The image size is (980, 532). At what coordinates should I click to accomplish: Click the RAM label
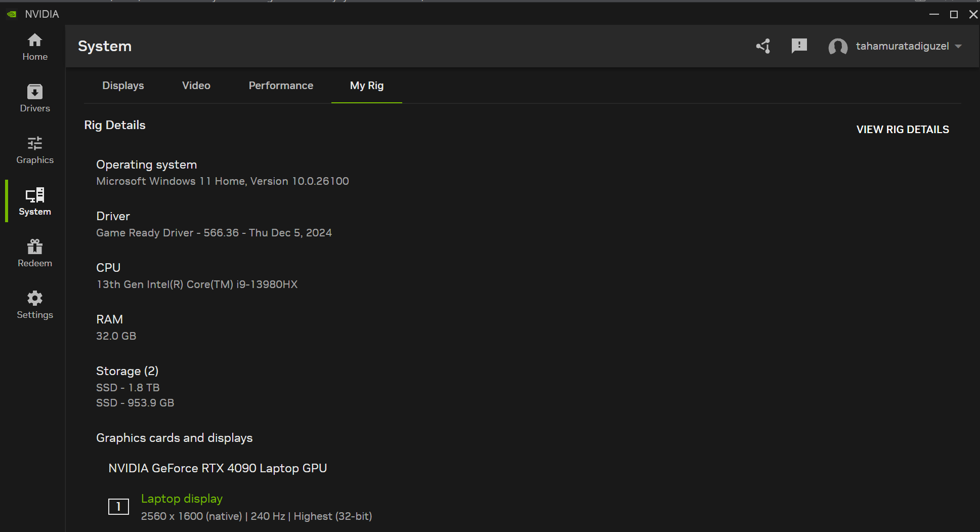click(109, 319)
